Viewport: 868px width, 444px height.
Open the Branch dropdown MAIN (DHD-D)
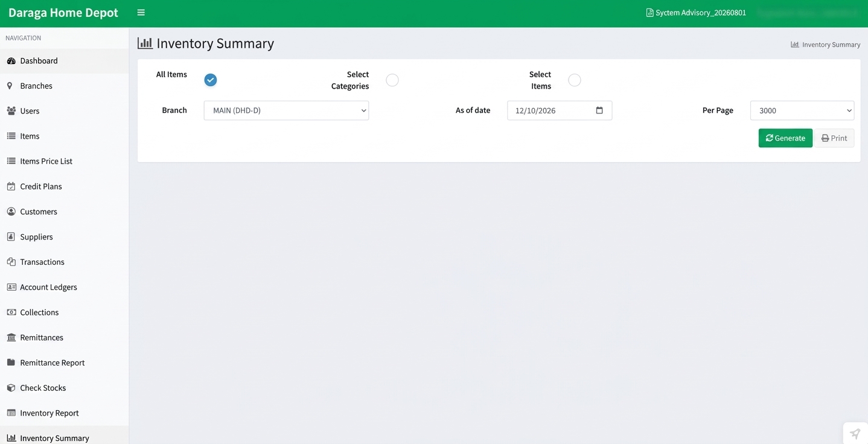286,110
